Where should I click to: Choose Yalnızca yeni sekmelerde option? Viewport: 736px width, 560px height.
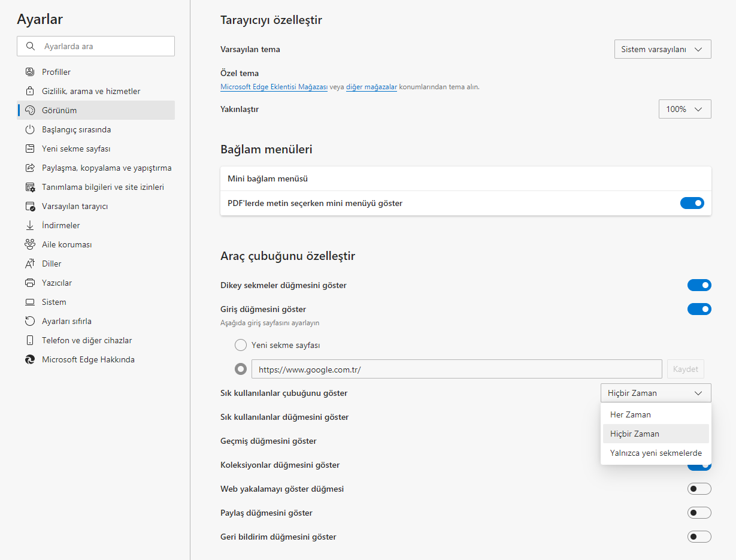[x=656, y=453]
